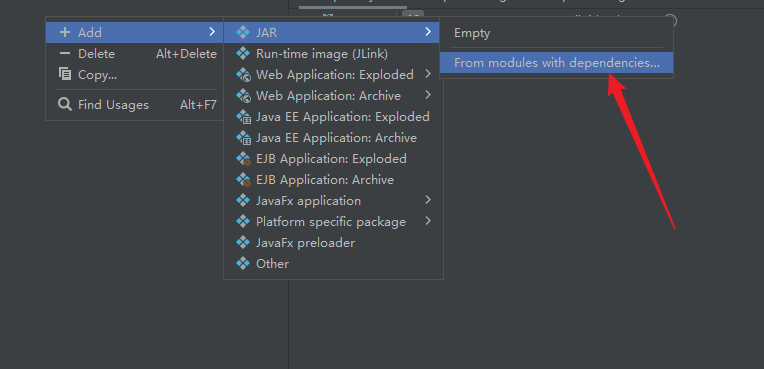Image resolution: width=764 pixels, height=369 pixels.
Task: Select Web Application: Exploded entry
Action: coord(332,75)
